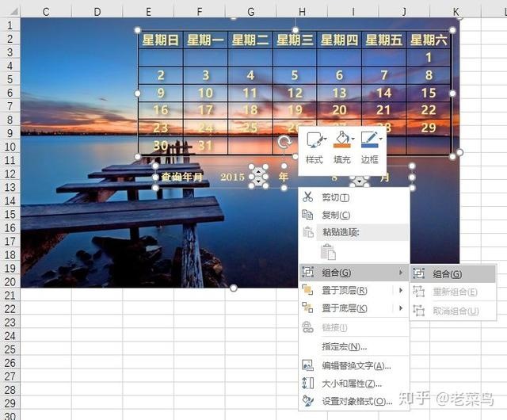Screen dimensions: 507x420
Task: Choose 剪切(T) from the context menu
Action: pos(354,197)
